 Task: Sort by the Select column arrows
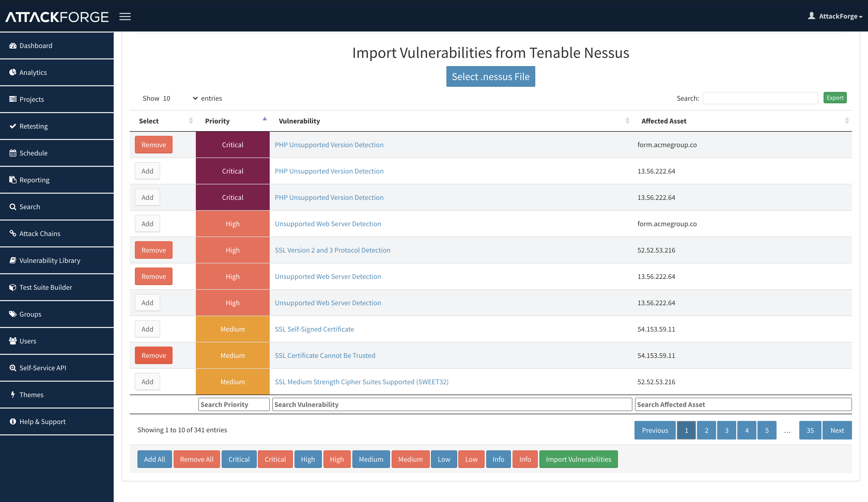click(191, 121)
